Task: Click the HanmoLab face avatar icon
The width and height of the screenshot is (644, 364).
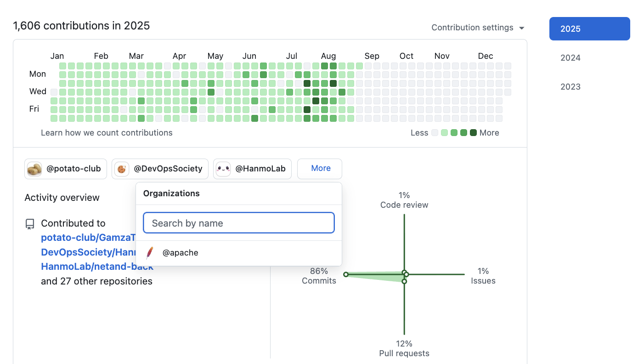Action: 223,169
